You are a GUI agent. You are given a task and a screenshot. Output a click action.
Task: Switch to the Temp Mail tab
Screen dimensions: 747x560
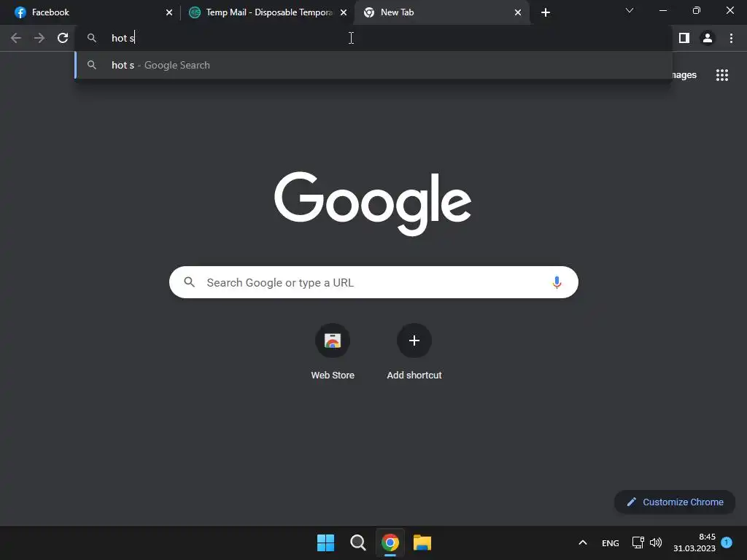point(268,12)
